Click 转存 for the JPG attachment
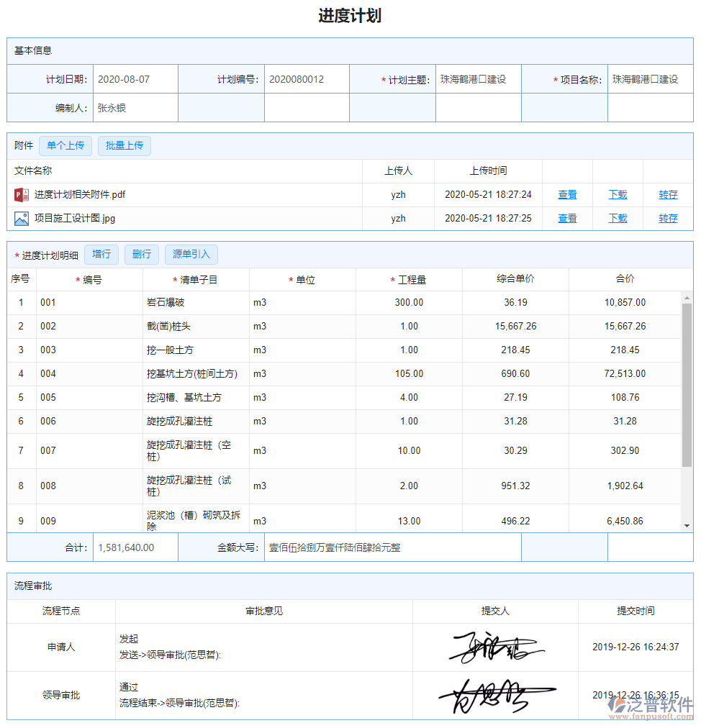The width and height of the screenshot is (701, 728). (667, 218)
